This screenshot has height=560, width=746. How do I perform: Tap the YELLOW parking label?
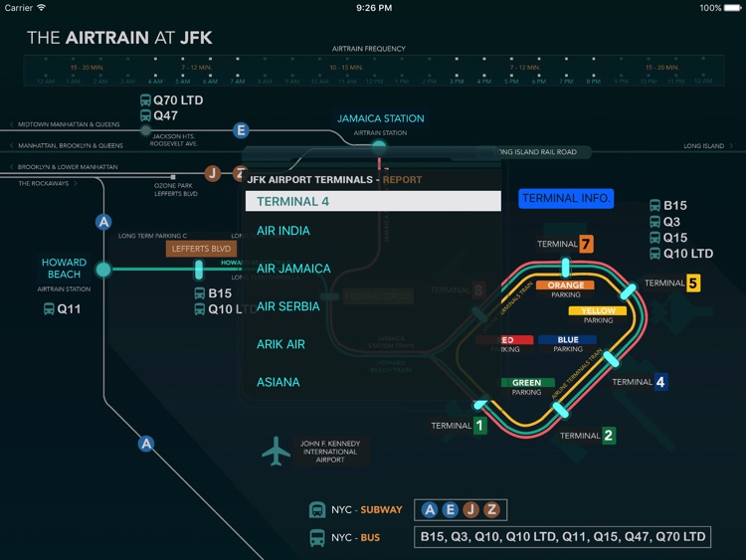598,310
